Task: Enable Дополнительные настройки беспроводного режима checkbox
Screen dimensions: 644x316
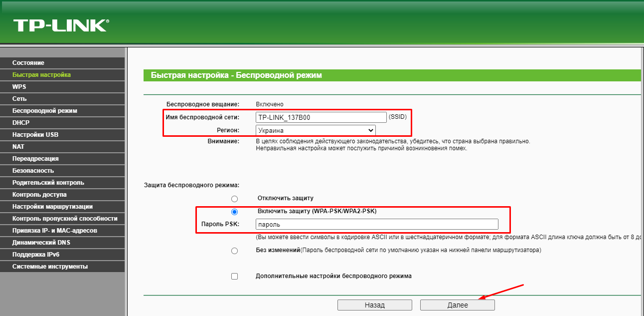Action: tap(235, 276)
